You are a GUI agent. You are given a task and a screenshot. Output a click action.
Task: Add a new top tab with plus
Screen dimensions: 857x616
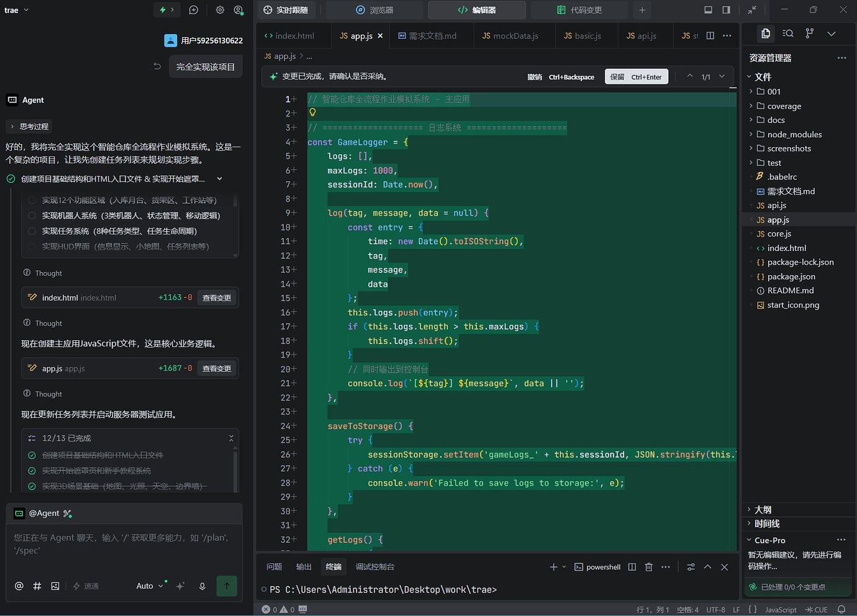pyautogui.click(x=642, y=10)
